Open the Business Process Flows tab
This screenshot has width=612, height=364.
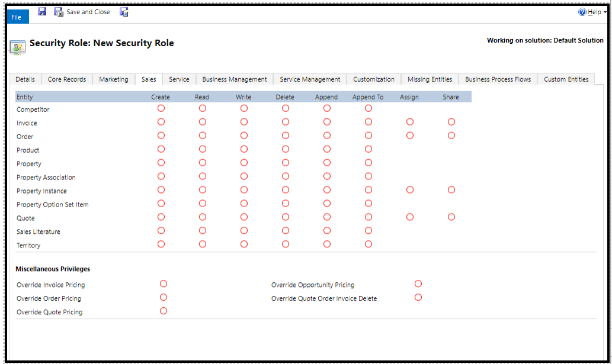click(498, 79)
